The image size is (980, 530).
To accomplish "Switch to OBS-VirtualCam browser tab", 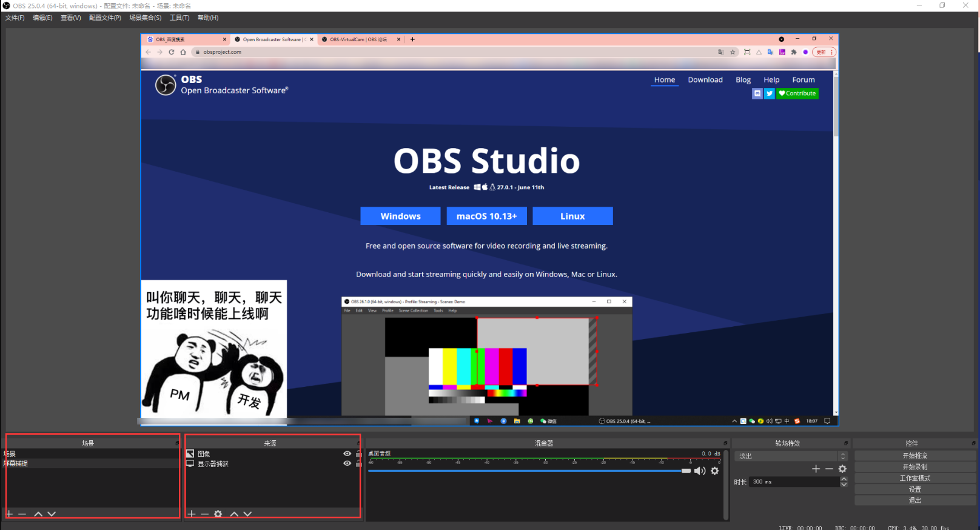I will click(361, 39).
